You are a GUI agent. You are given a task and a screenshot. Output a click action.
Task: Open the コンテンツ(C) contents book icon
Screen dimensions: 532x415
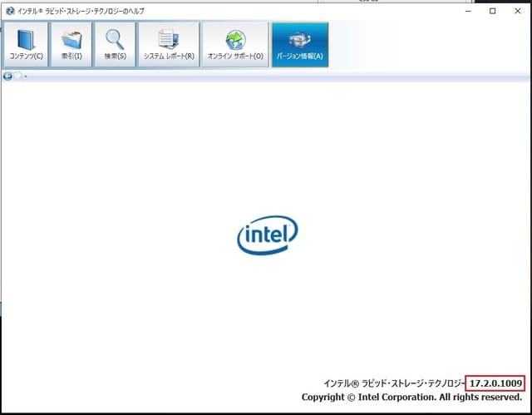coord(26,44)
